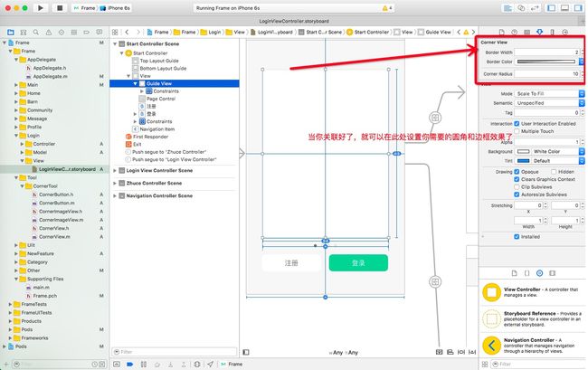Expand the Login View Controller Scene
Viewport: 588px width, 370px height.
115,171
